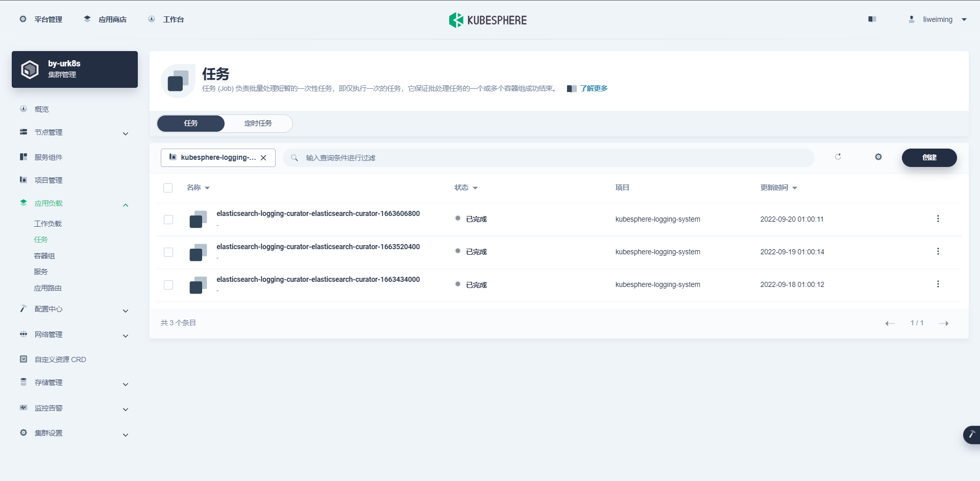980x481 pixels.
Task: Click the 项目管理 project icon
Action: coord(23,180)
